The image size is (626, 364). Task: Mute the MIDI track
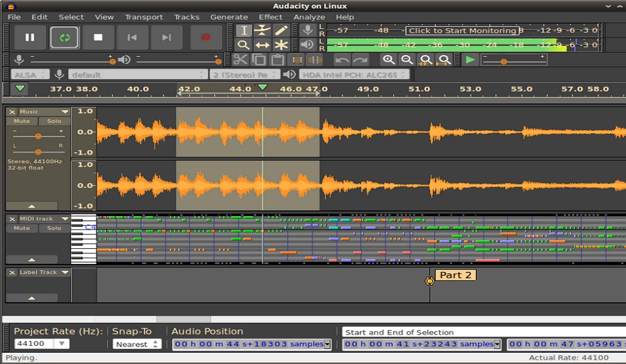click(x=21, y=228)
